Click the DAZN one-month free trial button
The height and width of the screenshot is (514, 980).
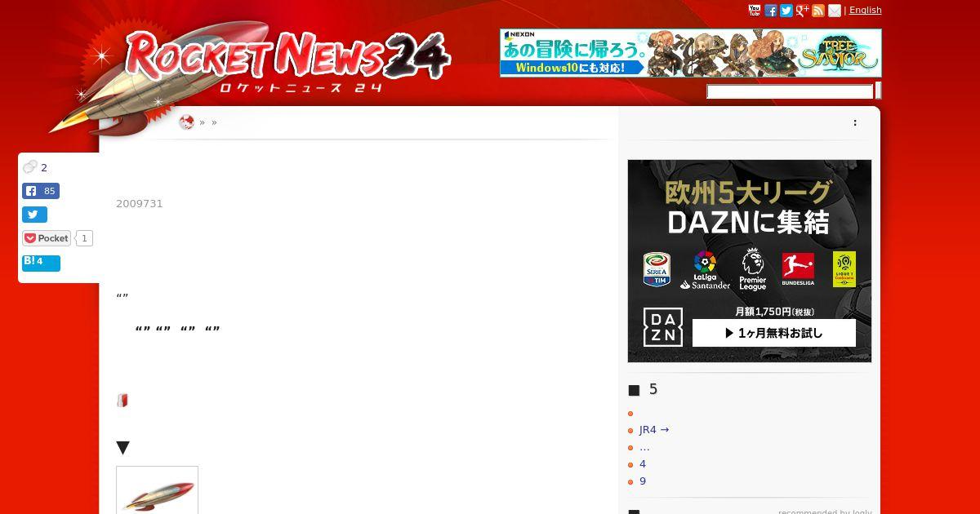pos(774,333)
